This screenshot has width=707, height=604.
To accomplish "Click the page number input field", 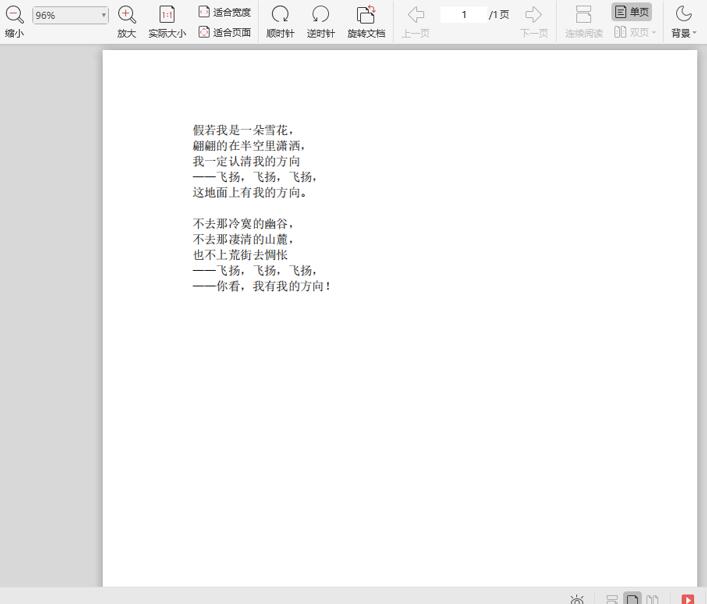I will [x=464, y=15].
